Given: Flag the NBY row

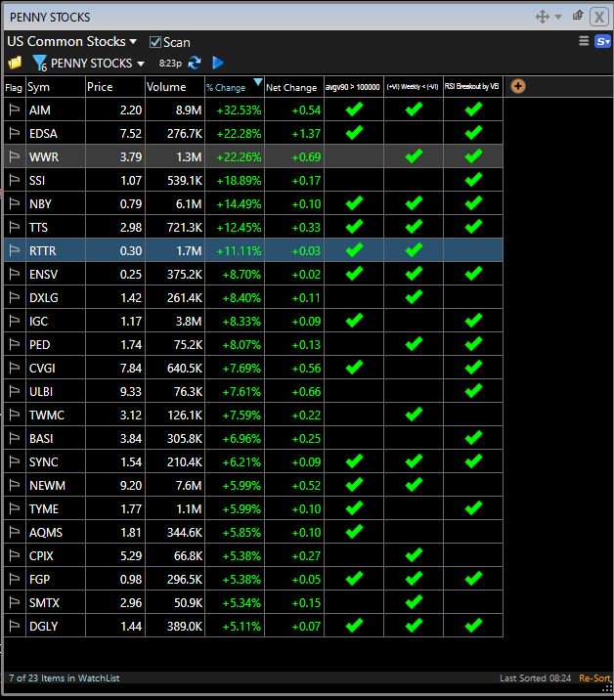Looking at the screenshot, I should (15, 203).
